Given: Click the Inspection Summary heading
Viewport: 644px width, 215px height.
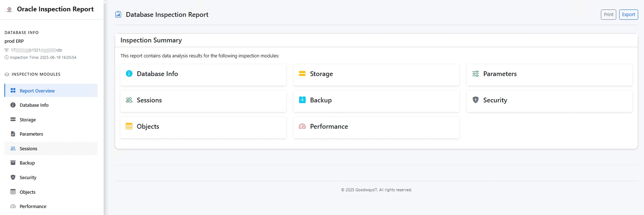Looking at the screenshot, I should (151, 40).
